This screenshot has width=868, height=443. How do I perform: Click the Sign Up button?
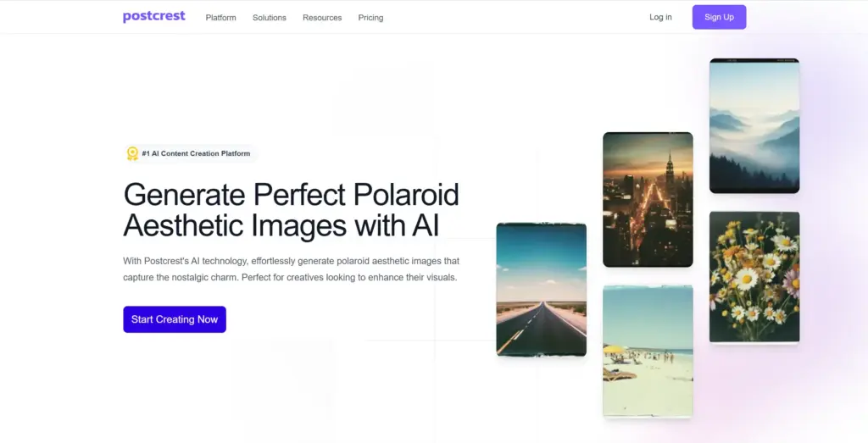tap(719, 17)
